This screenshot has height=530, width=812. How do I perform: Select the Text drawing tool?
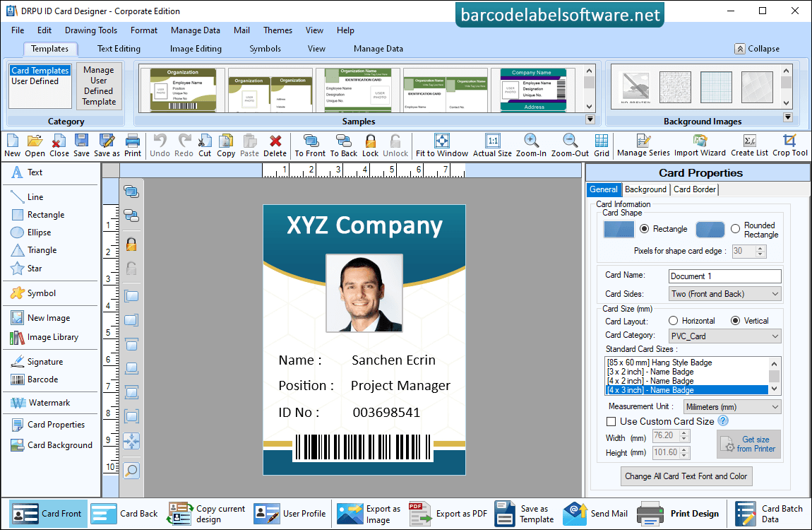27,172
